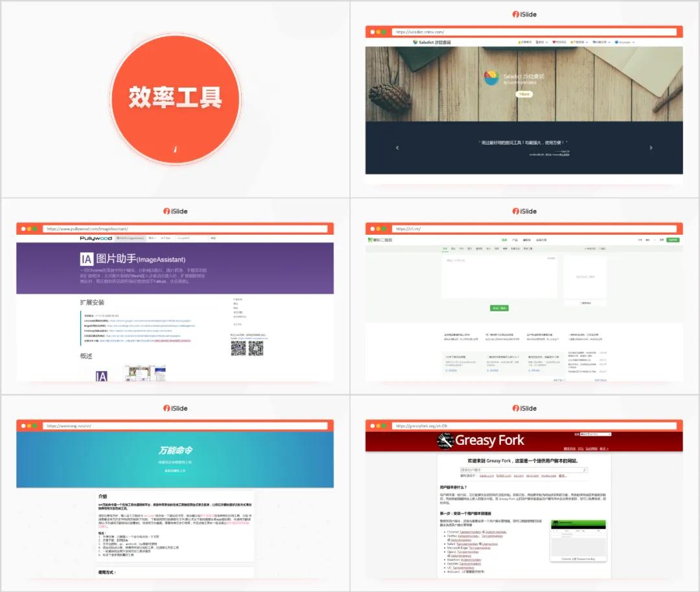700x592 pixels.
Task: Click the circular Saladict avatar in the banner
Action: [x=491, y=76]
